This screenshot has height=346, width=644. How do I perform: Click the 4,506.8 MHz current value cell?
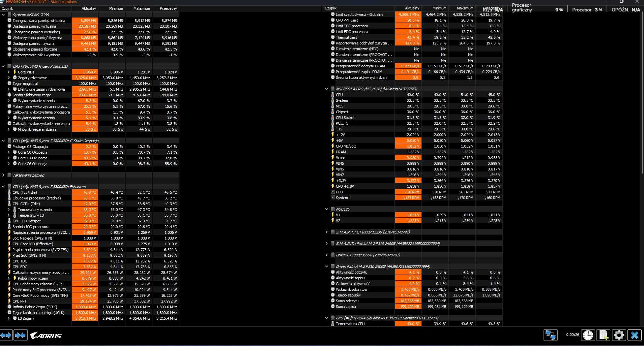tap(408, 14)
